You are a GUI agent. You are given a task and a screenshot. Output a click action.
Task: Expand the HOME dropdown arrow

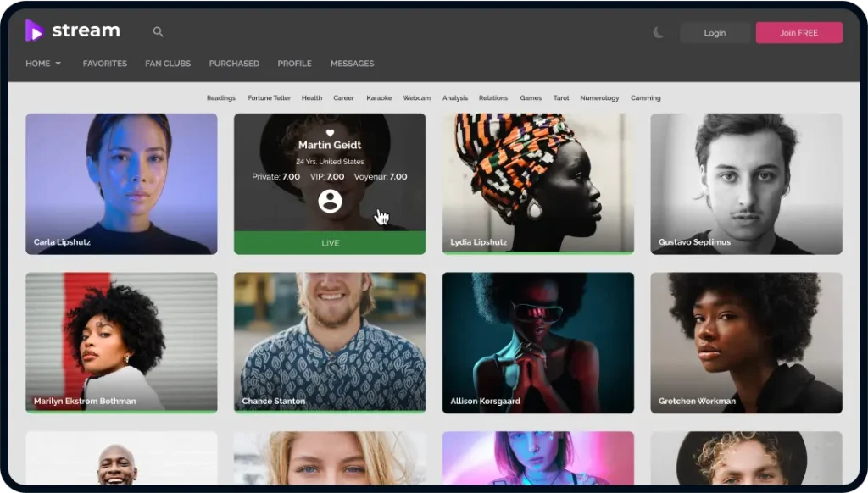[58, 64]
